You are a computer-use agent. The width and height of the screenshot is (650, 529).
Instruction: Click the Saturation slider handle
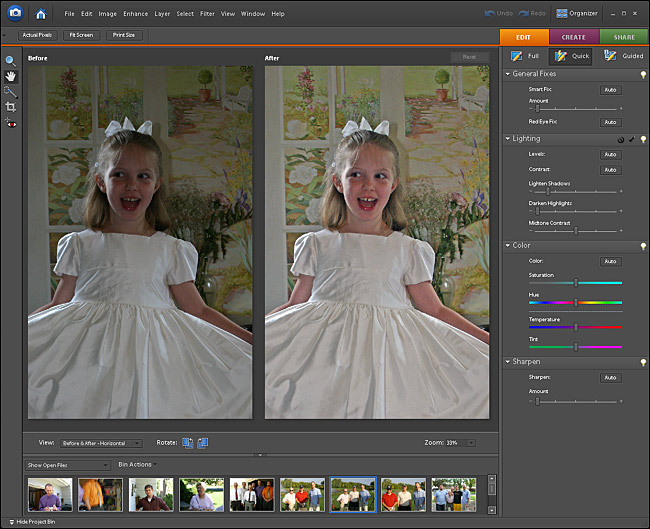576,283
